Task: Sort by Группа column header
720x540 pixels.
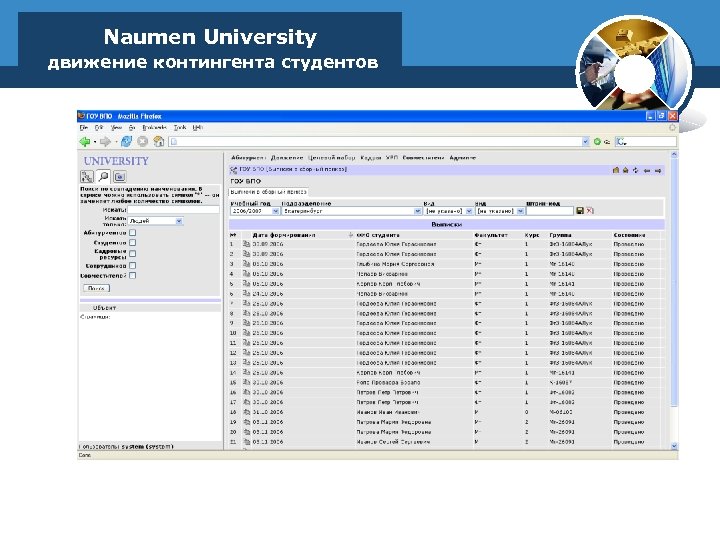Action: (x=561, y=235)
